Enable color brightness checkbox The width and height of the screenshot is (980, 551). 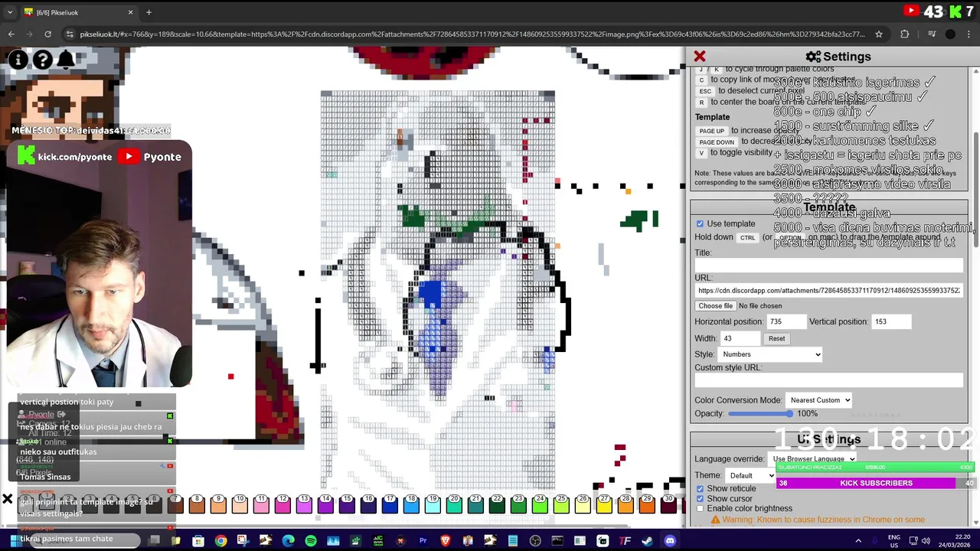click(700, 508)
